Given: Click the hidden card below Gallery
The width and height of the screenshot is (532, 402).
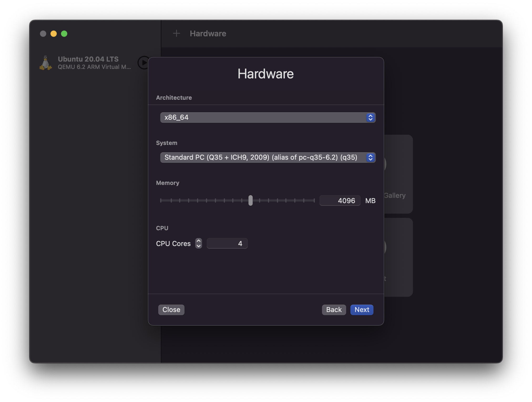Looking at the screenshot, I should 398,257.
